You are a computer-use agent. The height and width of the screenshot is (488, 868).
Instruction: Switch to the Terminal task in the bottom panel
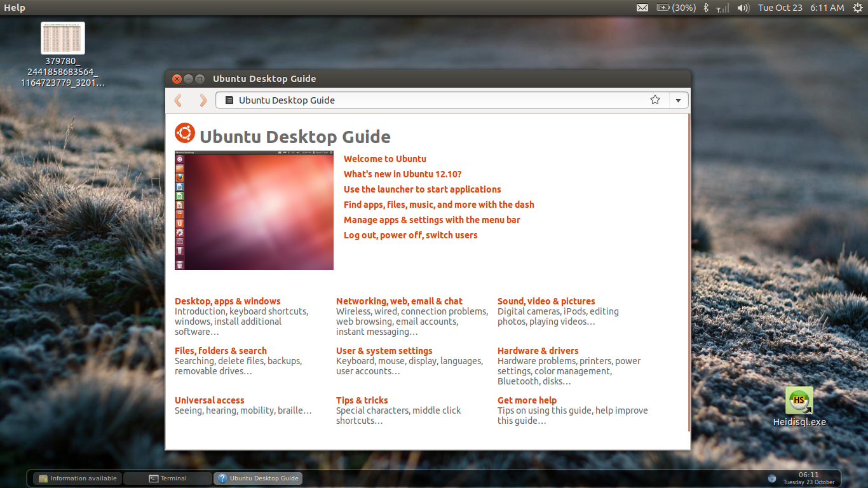tap(168, 478)
